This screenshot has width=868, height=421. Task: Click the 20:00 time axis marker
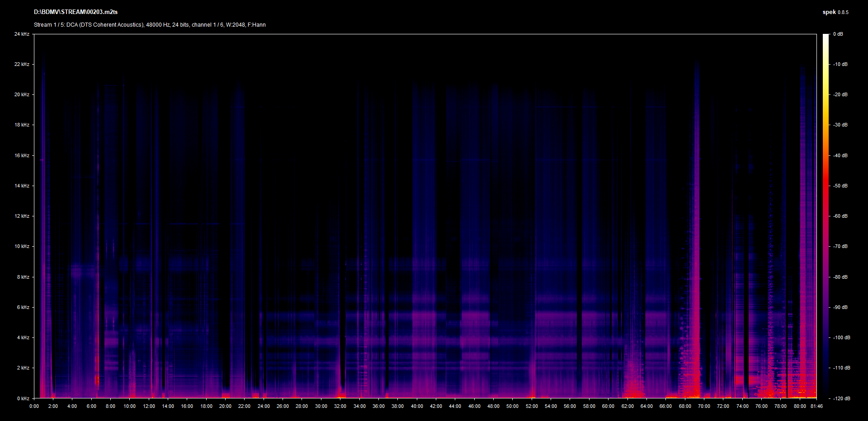(x=225, y=406)
